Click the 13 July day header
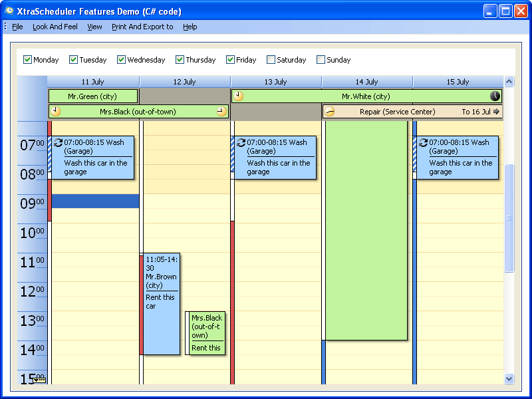Viewport: 532px width, 399px height. [276, 82]
